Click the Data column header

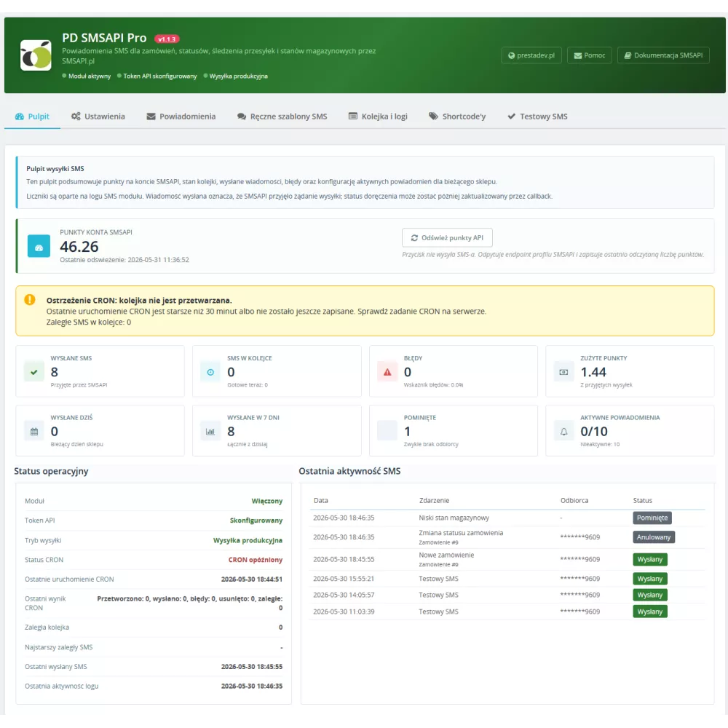321,501
